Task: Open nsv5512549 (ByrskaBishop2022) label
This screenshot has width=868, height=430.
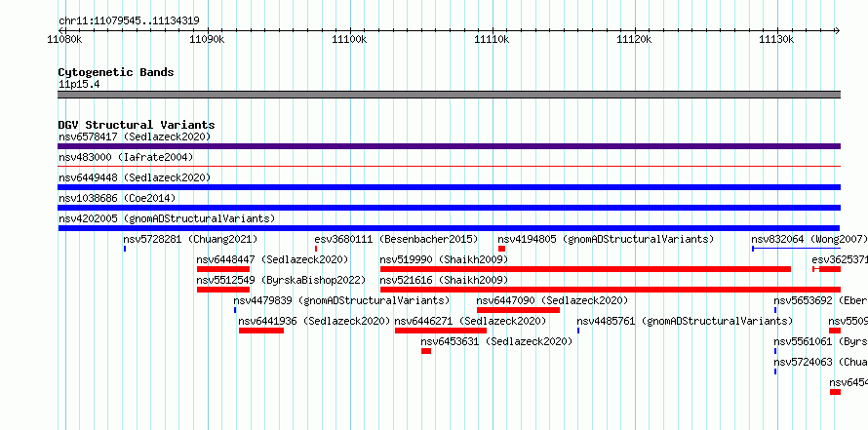Action: (281, 280)
